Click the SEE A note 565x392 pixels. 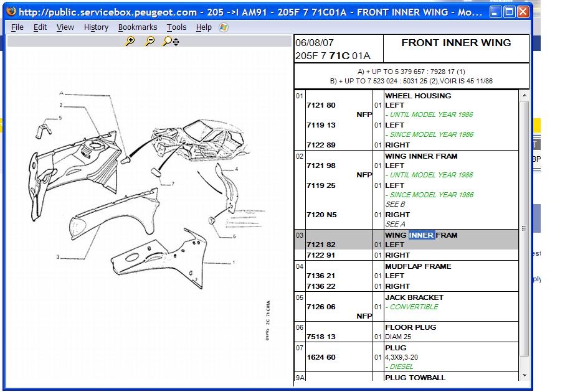tap(395, 224)
